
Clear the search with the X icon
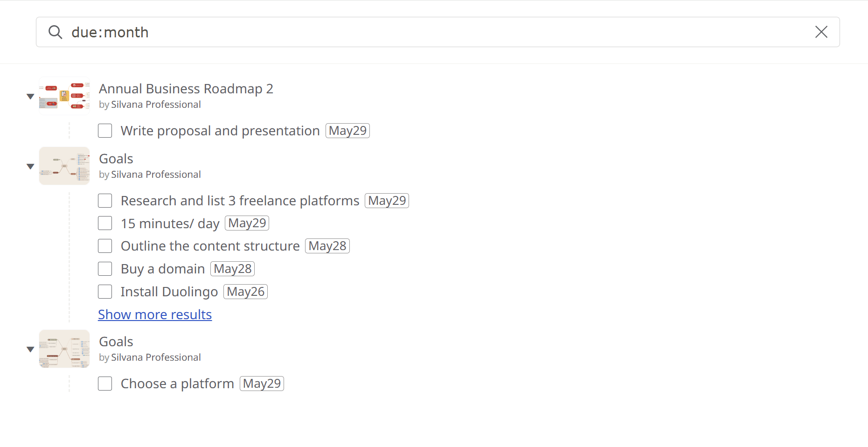[x=821, y=32]
